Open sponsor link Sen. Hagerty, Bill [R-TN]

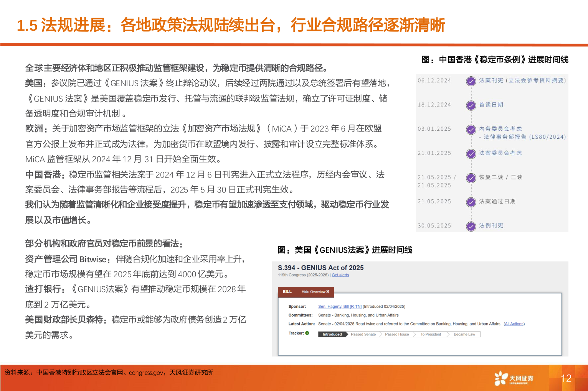(x=340, y=306)
